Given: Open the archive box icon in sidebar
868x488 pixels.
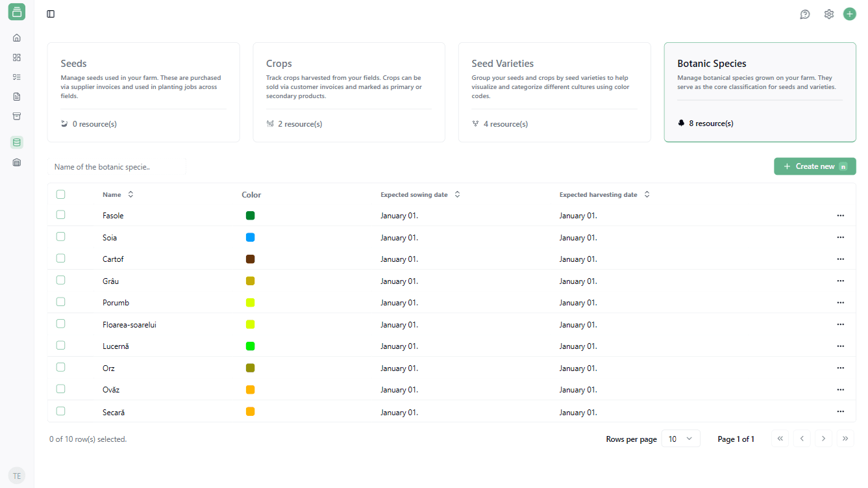Looking at the screenshot, I should (x=17, y=116).
